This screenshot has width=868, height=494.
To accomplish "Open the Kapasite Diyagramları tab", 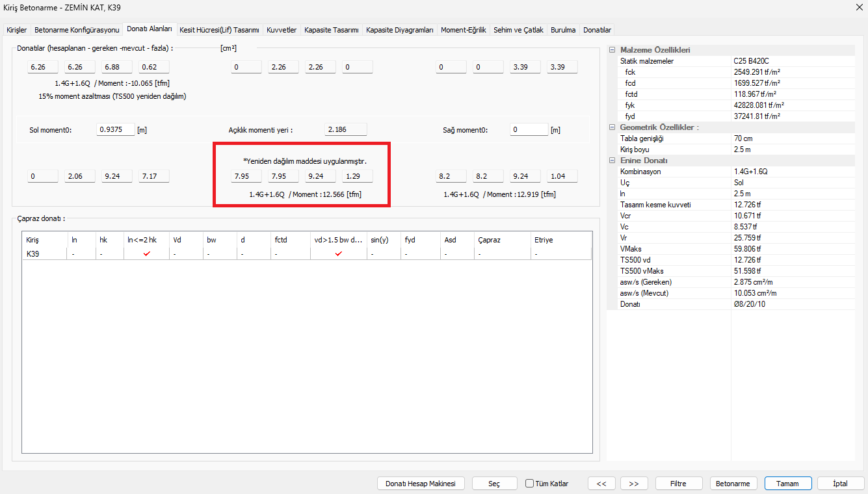I will point(400,30).
